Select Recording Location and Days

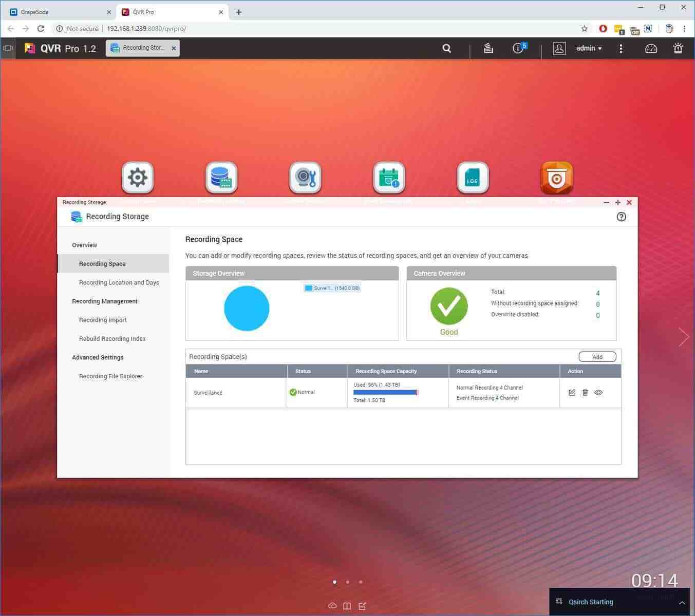119,282
